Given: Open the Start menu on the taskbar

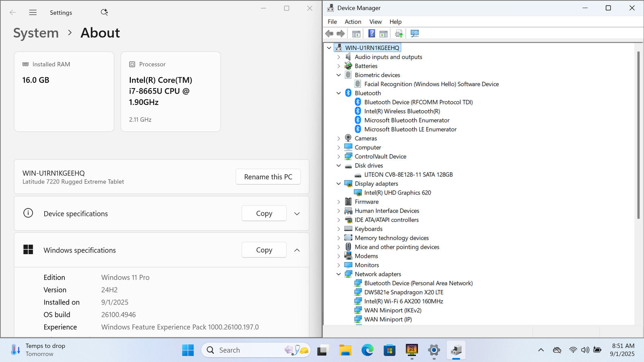Looking at the screenshot, I should click(188, 350).
